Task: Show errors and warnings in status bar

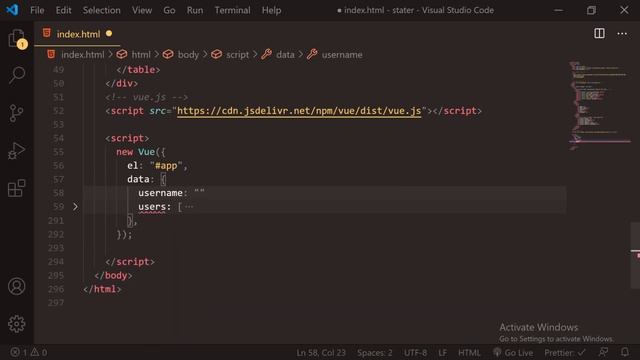Action: coord(29,352)
